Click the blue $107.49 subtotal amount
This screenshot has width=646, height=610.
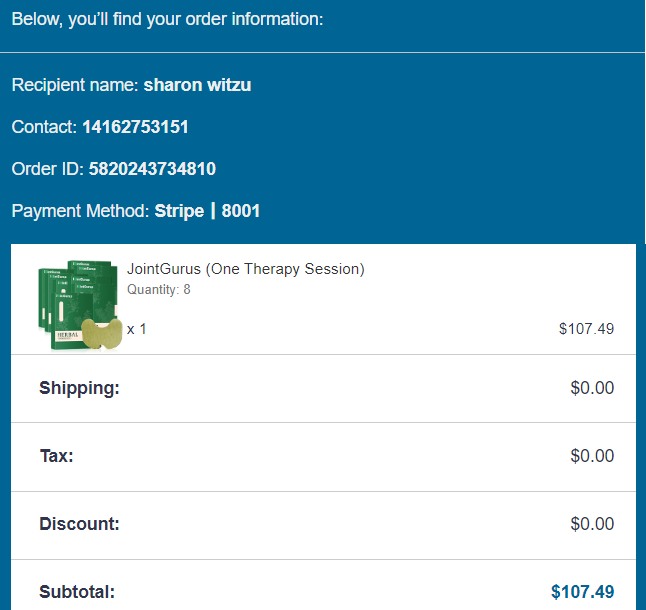(582, 592)
